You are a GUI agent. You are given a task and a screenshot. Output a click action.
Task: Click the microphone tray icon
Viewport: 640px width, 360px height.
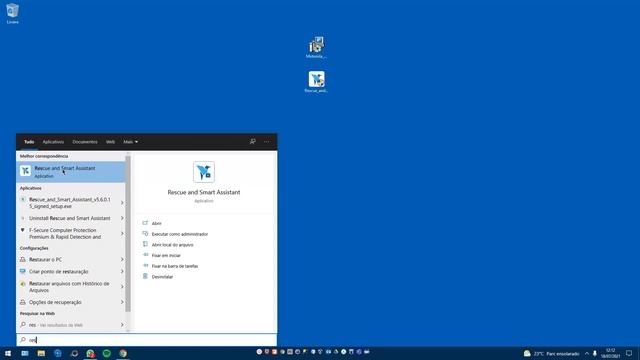pos(595,353)
